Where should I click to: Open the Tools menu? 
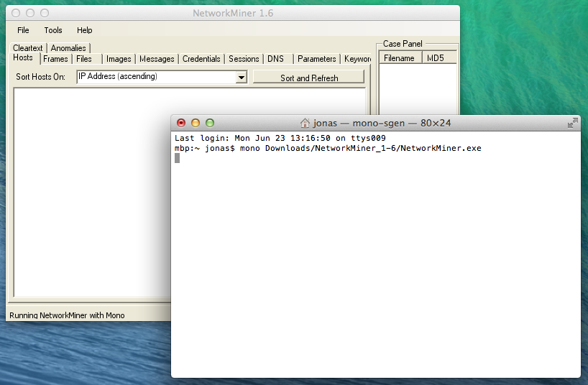click(x=53, y=30)
